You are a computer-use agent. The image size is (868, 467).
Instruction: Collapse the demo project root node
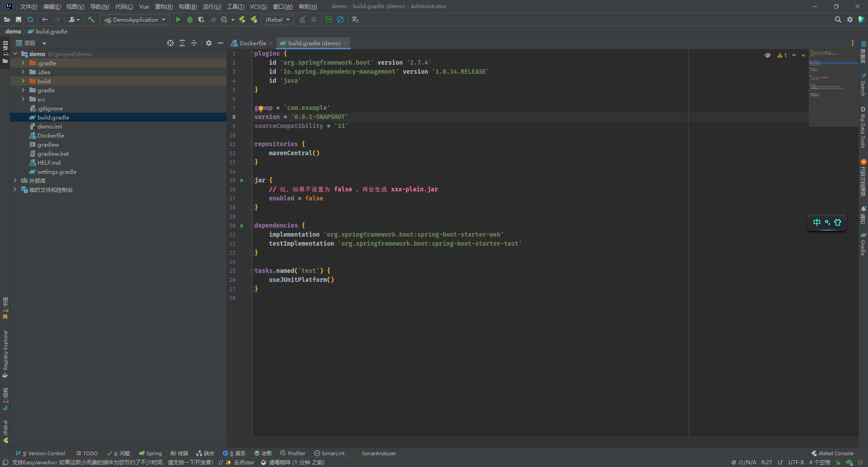(15, 54)
